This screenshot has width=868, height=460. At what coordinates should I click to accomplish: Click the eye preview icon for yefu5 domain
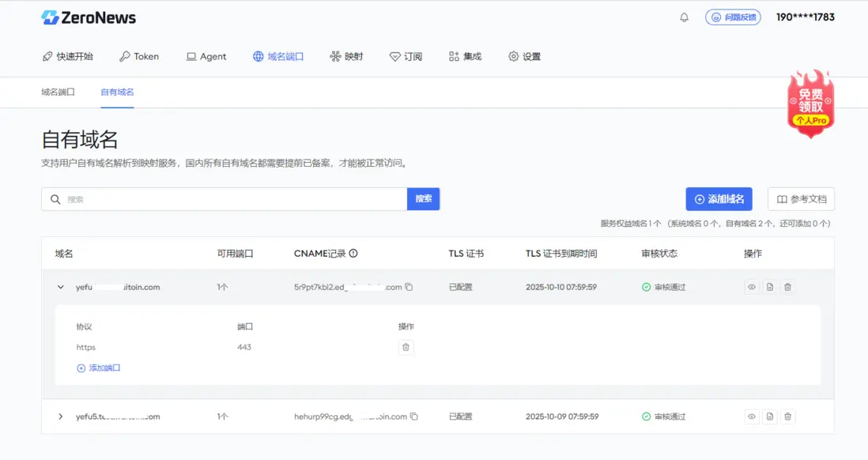(751, 417)
